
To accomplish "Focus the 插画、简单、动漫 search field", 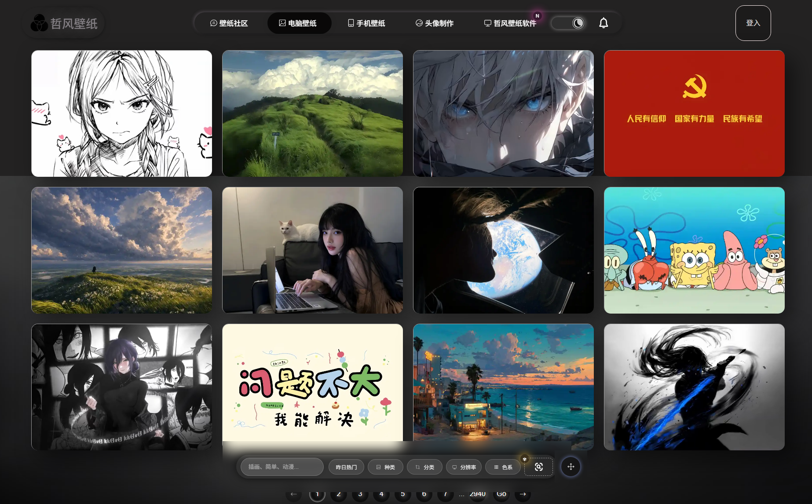I will (282, 467).
